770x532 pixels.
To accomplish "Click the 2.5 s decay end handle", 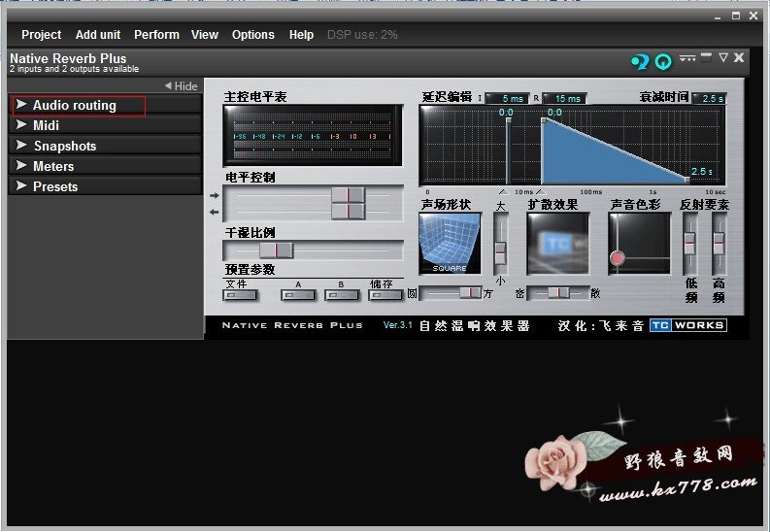I will [x=687, y=180].
